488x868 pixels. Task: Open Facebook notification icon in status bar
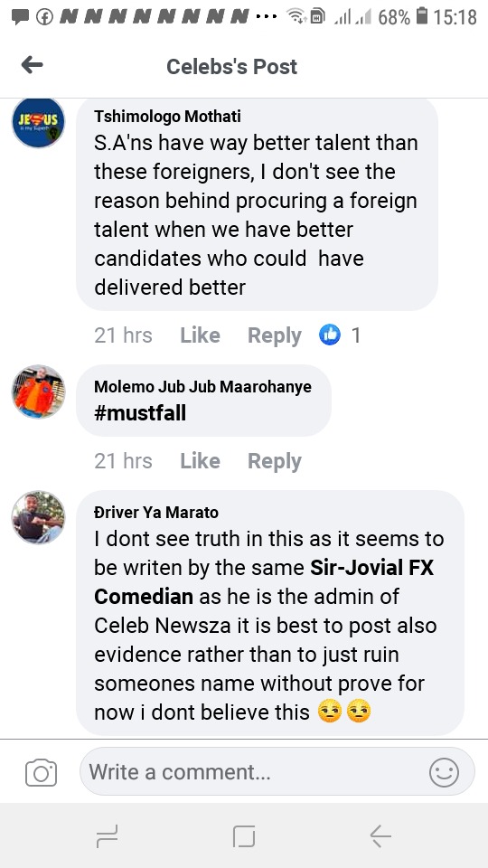43,17
